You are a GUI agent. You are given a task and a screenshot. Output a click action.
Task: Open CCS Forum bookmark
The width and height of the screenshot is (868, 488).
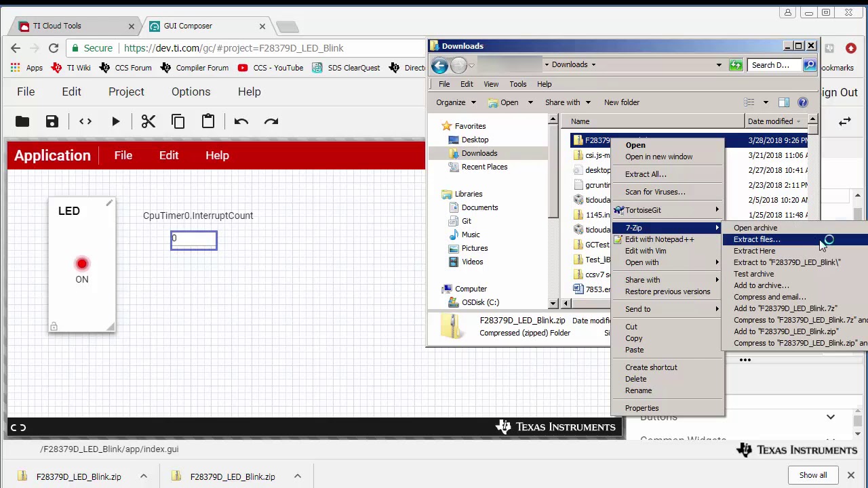[x=125, y=68]
